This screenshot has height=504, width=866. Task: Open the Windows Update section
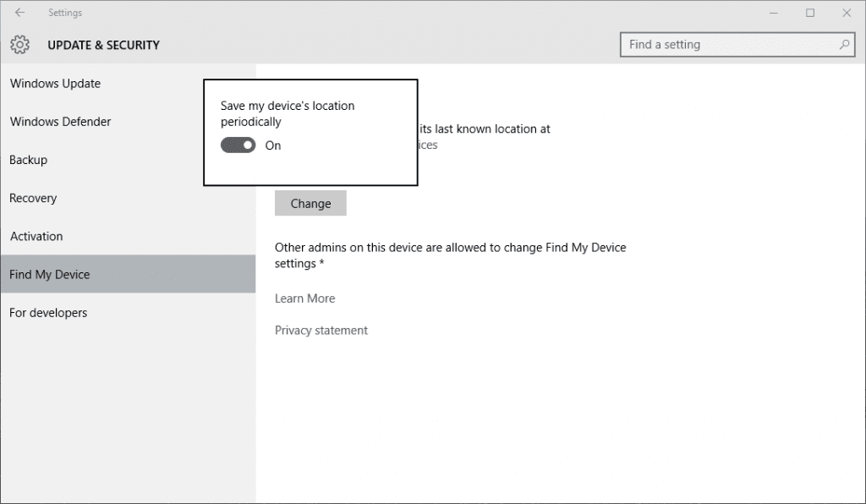pos(55,84)
